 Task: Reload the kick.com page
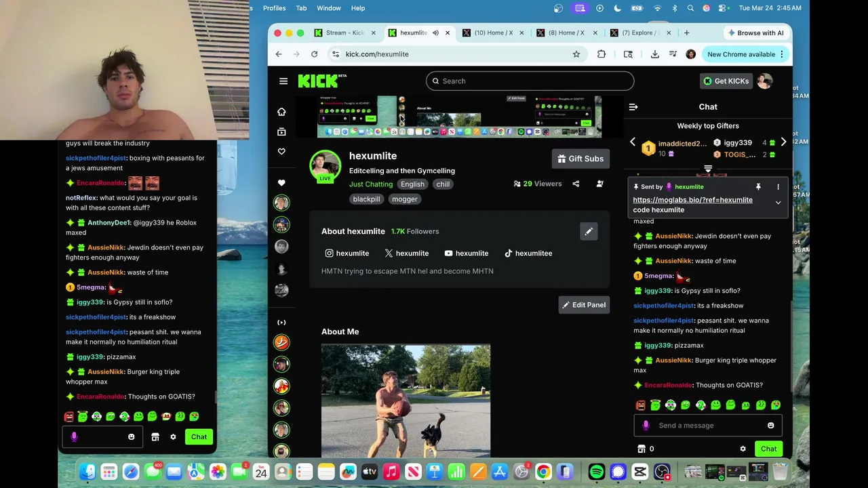(315, 54)
